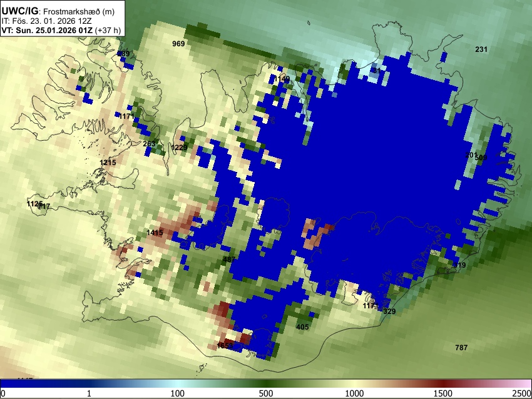Click the 487 map value
This screenshot has height=399, width=532.
[x=229, y=260]
